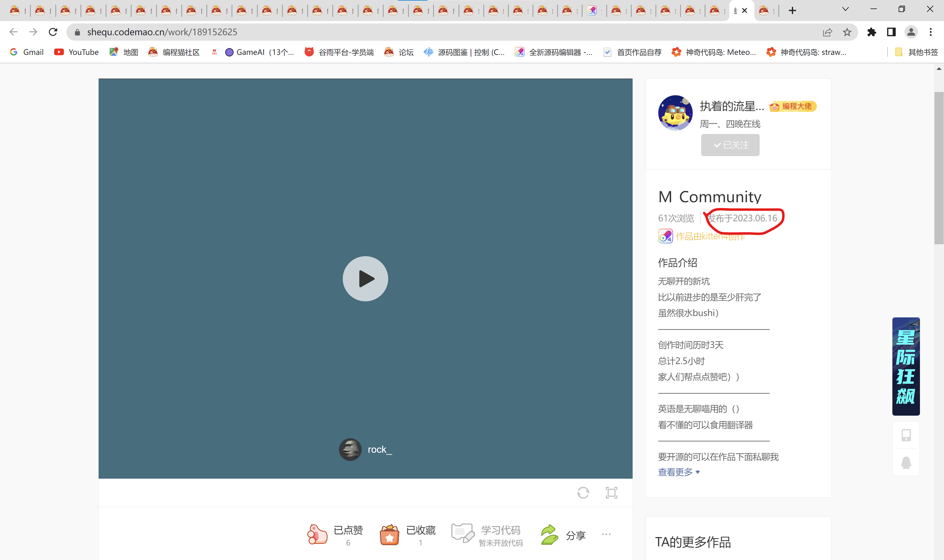
Task: Open the 神奇代码岛: Meteo... bookmark
Action: 714,52
